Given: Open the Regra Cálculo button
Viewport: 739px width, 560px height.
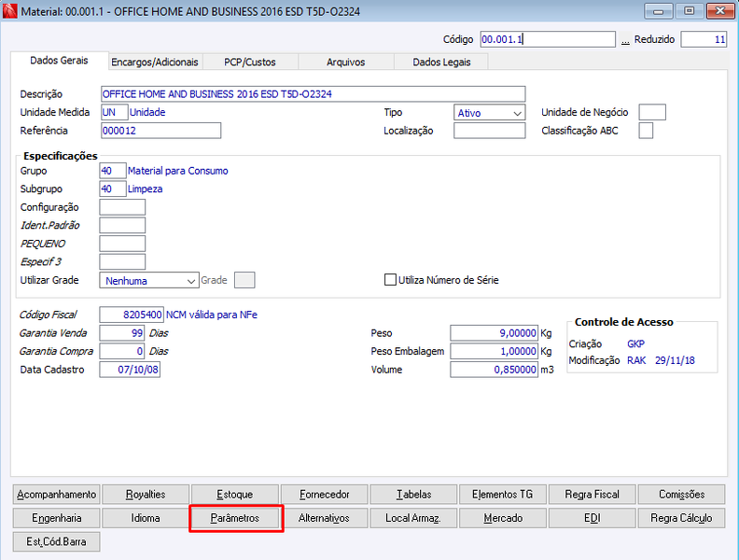Looking at the screenshot, I should click(x=681, y=518).
